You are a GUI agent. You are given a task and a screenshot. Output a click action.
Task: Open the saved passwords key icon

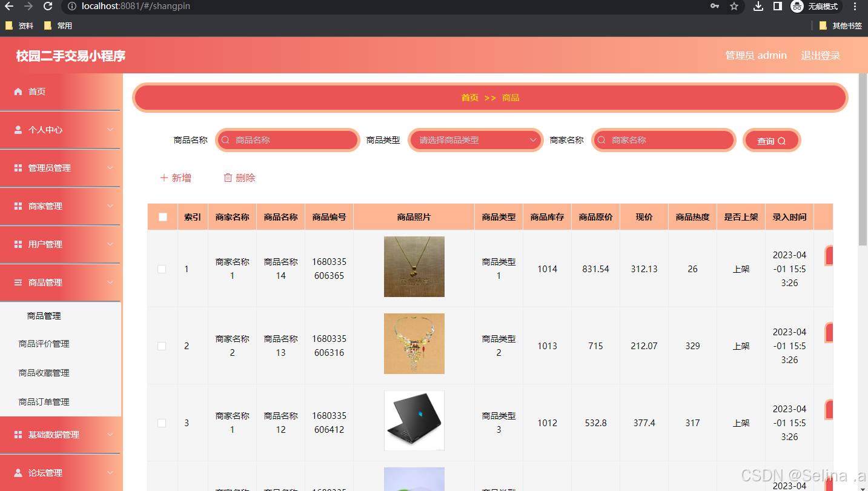tap(715, 6)
